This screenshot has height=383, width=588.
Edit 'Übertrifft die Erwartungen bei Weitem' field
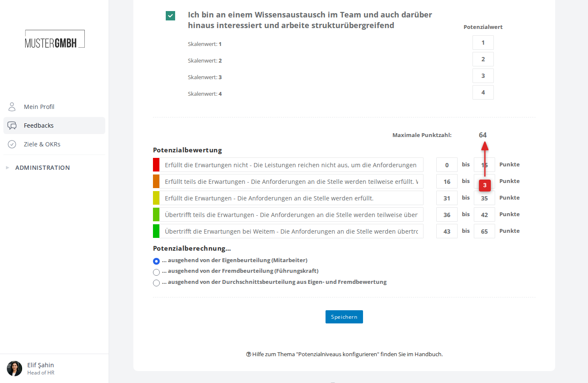tap(291, 231)
